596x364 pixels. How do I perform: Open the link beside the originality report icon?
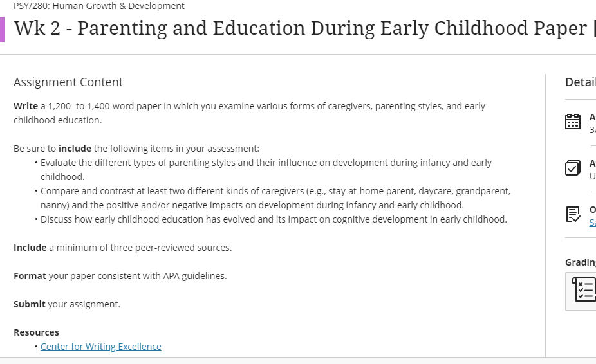(x=592, y=223)
